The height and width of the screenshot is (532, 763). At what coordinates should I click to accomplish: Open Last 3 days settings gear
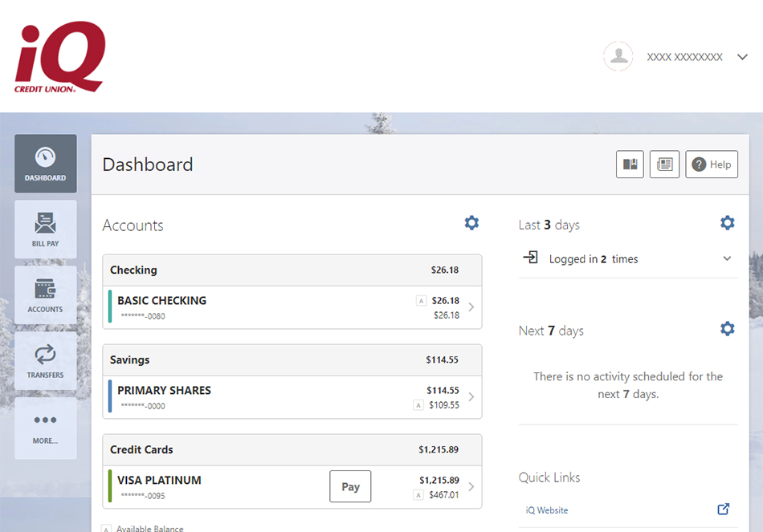point(727,223)
